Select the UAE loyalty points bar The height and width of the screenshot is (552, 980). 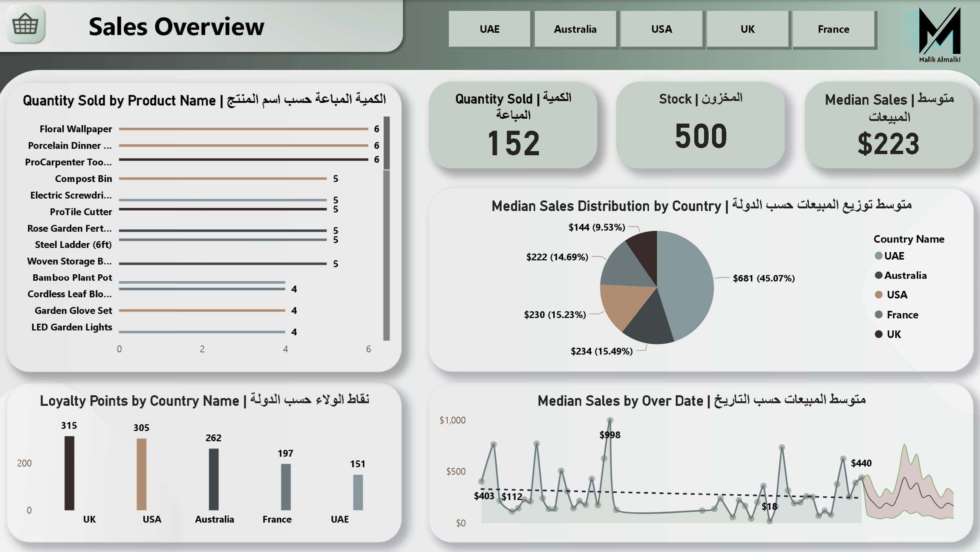tap(358, 492)
